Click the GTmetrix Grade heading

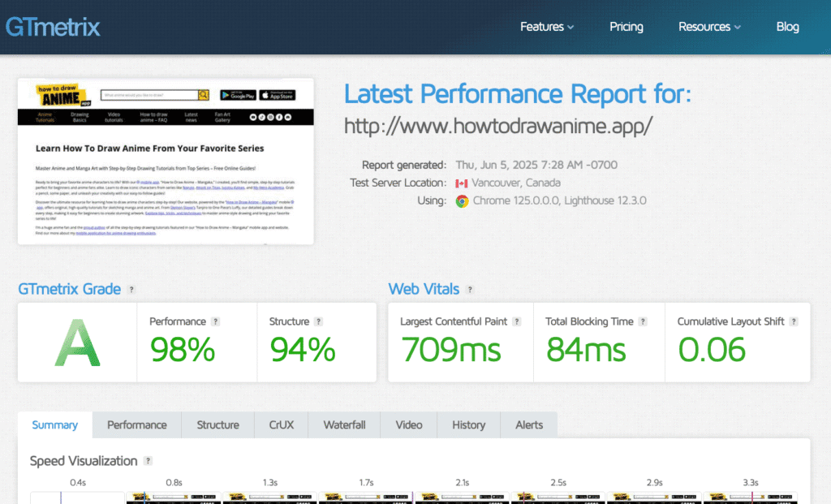(70, 290)
